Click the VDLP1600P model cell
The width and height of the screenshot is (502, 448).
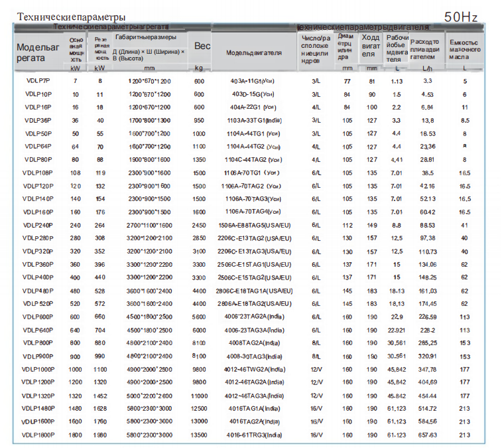[38, 421]
